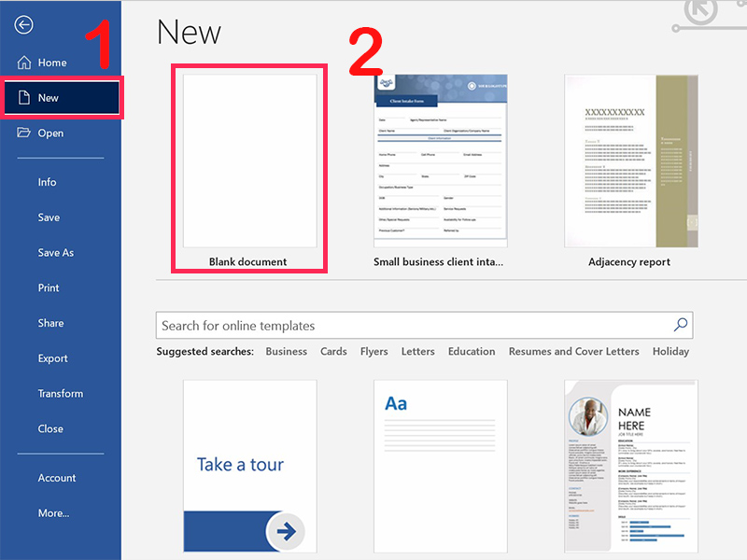
Task: Create a Blank document
Action: pos(249,161)
